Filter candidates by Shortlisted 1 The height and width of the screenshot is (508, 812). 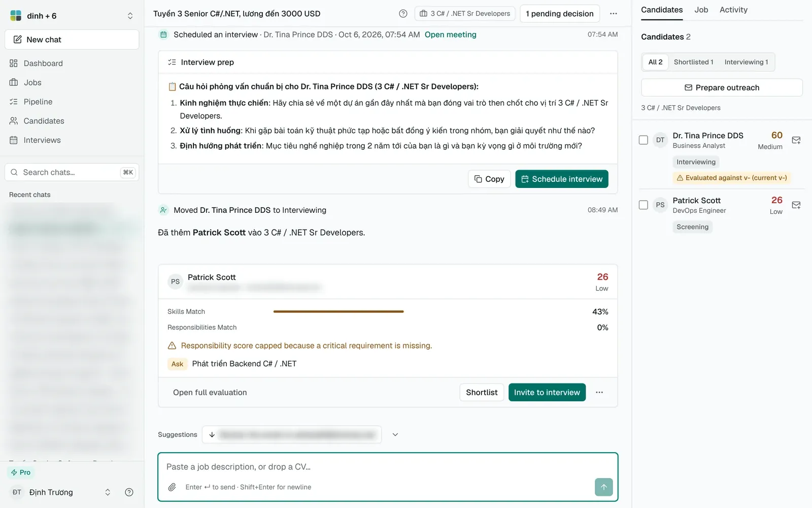(x=693, y=62)
